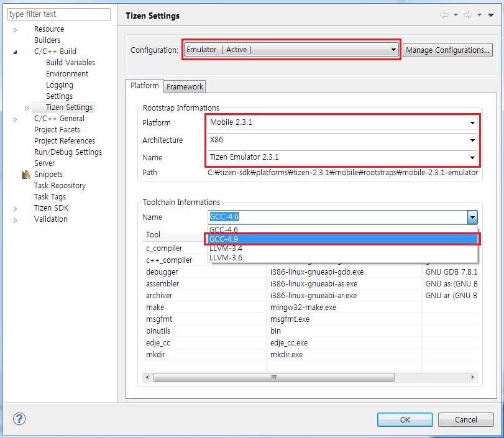Image resolution: width=504 pixels, height=438 pixels.
Task: Select Task Repository in the tree
Action: point(60,185)
